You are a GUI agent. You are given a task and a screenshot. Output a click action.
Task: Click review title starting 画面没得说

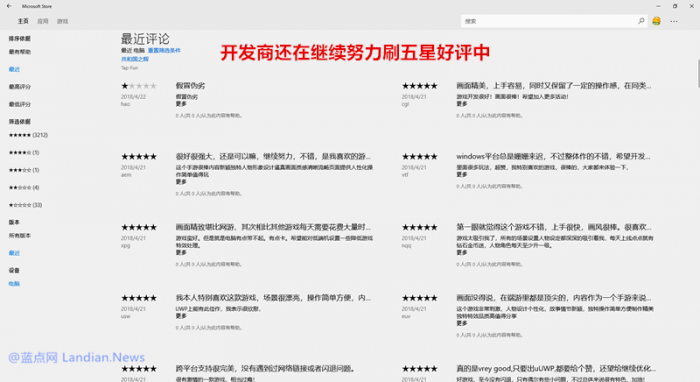pyautogui.click(x=554, y=298)
